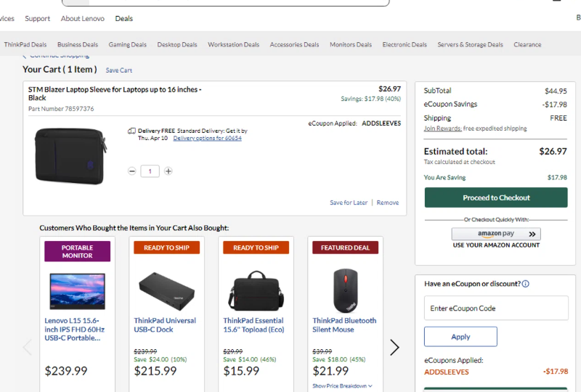The image size is (581, 392).
Task: Show next recommended products with right arrow
Action: coord(394,348)
